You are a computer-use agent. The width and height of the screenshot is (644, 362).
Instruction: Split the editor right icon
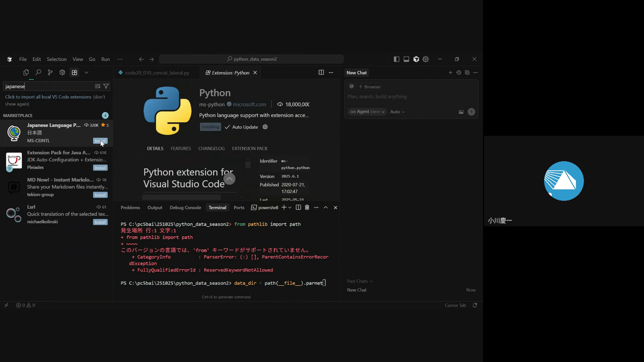pos(321,72)
